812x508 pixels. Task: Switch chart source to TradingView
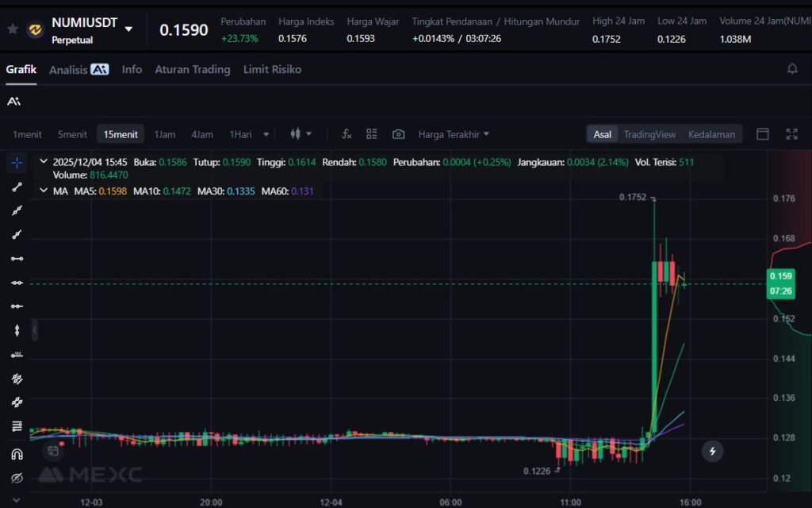(x=649, y=134)
